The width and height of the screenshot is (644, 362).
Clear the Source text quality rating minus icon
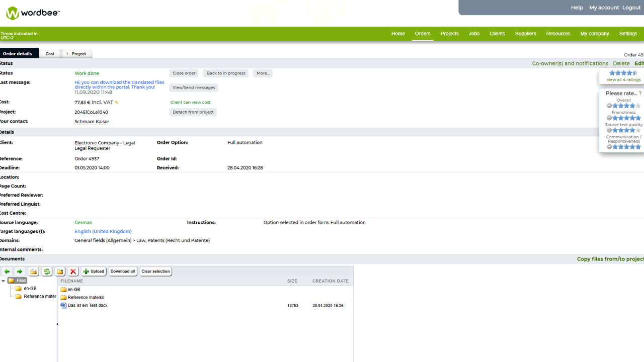[x=609, y=130]
